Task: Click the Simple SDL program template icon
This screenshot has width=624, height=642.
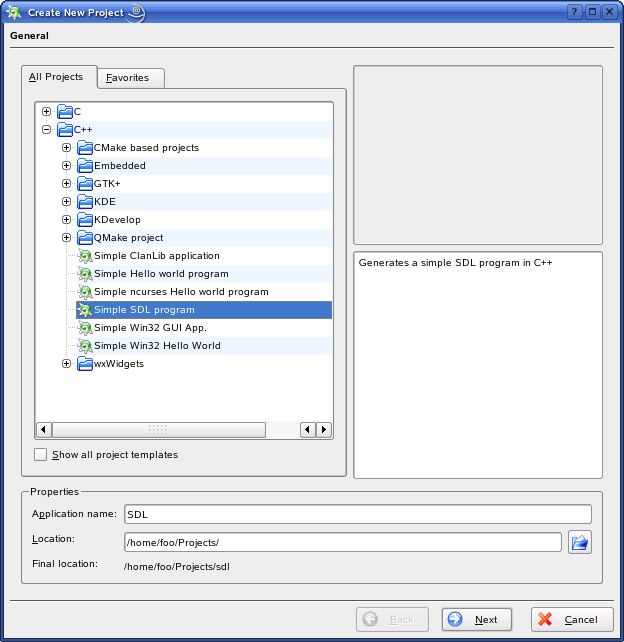Action: click(x=85, y=310)
